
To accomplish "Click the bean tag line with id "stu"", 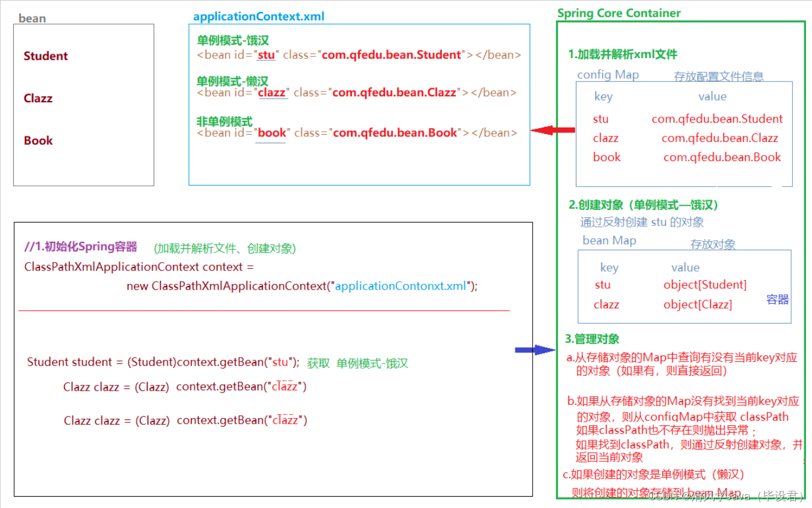I will [359, 55].
